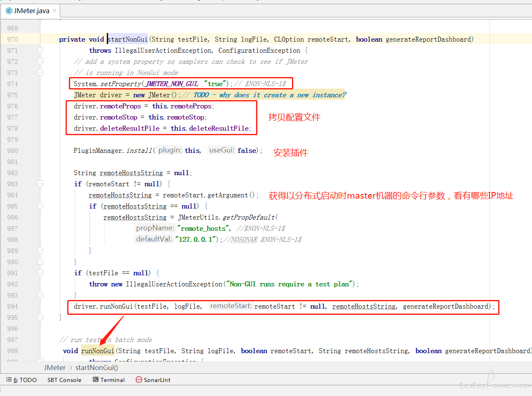Click PluginManager on line 980
This screenshot has height=396, width=532.
pos(98,150)
